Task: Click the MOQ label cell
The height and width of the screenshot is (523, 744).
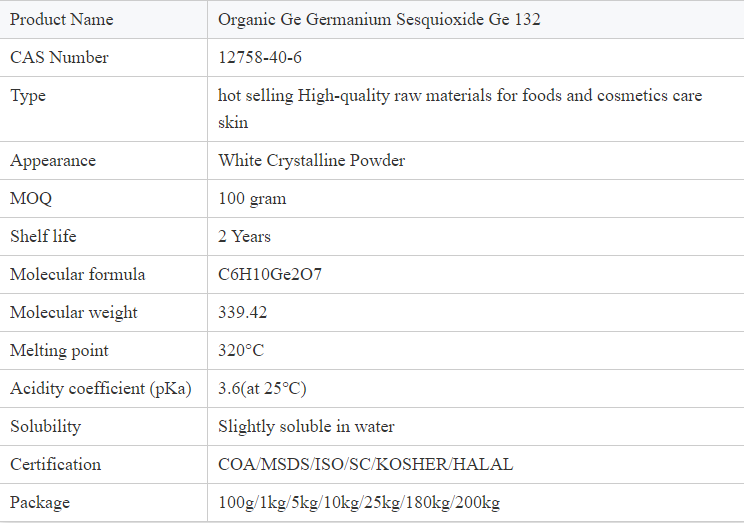Action: [31, 198]
